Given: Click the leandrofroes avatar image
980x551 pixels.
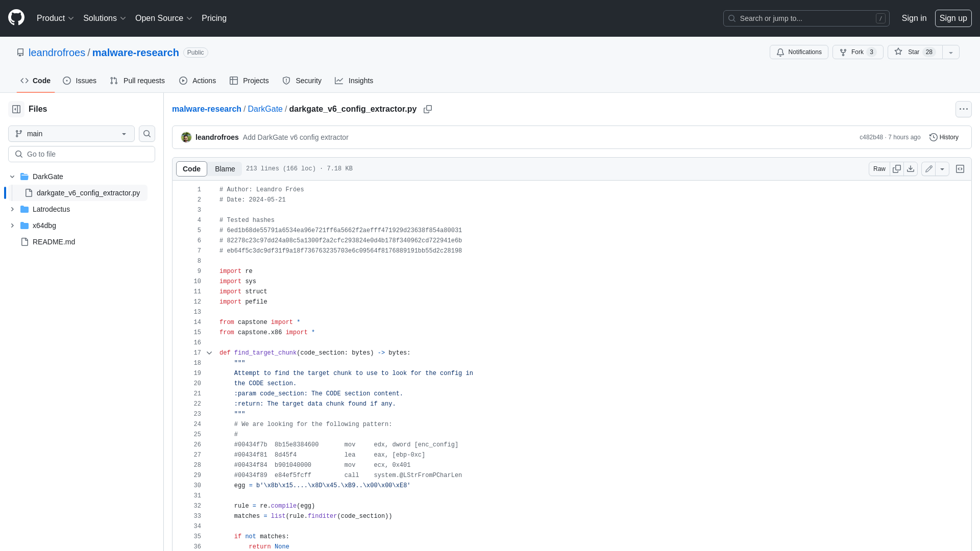Looking at the screenshot, I should tap(186, 137).
